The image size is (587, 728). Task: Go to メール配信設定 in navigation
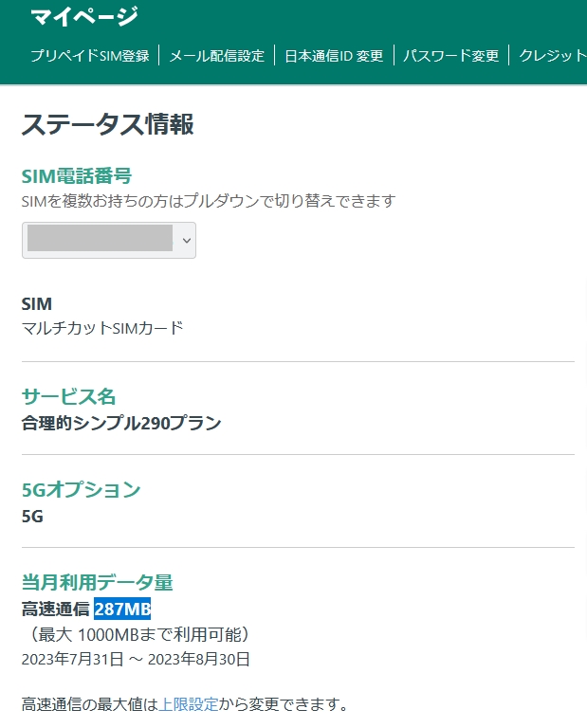tap(216, 56)
